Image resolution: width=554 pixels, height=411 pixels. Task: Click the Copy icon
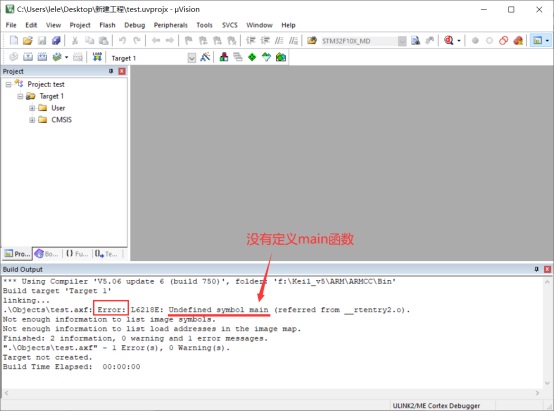89,40
